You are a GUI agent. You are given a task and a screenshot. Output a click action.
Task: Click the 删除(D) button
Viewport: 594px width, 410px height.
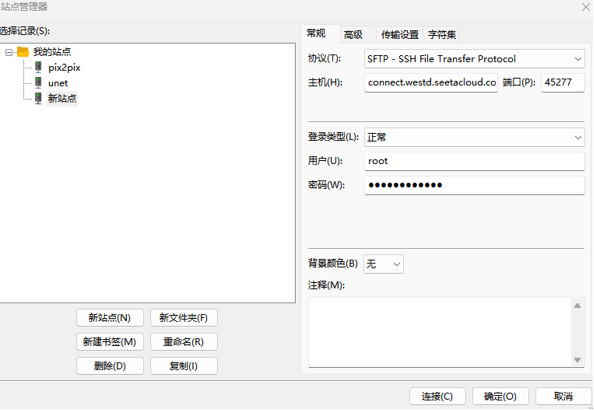coord(110,366)
